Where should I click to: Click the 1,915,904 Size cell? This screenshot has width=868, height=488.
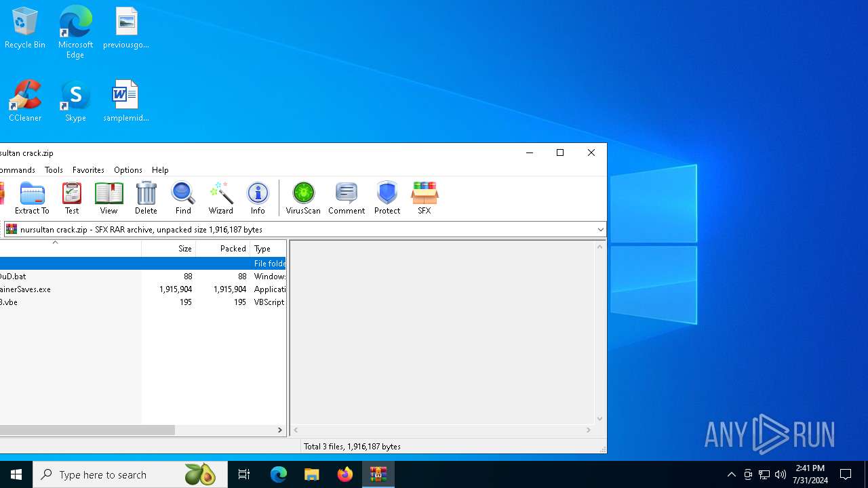pos(176,289)
